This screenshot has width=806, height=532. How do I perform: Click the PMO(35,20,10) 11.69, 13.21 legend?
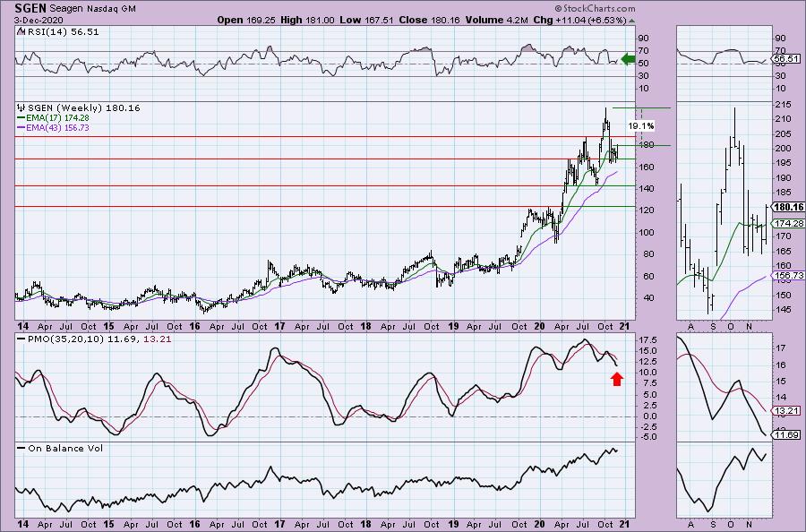[x=94, y=339]
